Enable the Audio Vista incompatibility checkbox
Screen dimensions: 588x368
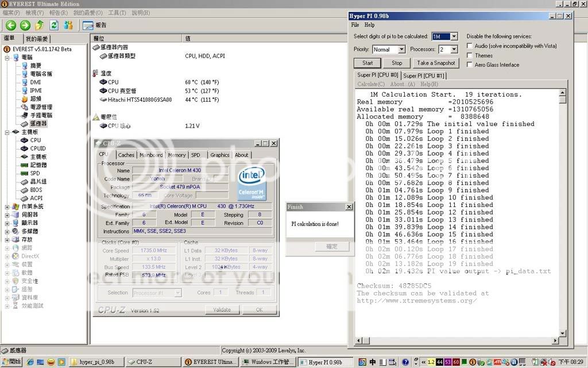[469, 46]
